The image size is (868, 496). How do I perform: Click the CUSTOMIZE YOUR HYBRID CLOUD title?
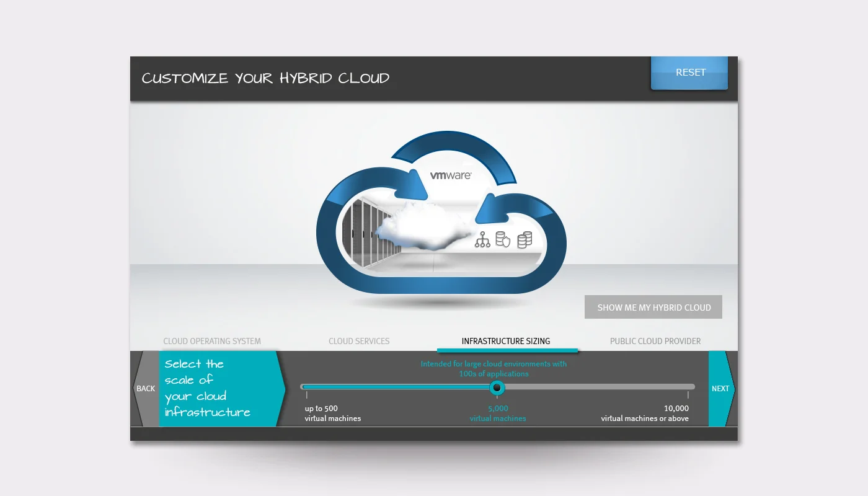pos(265,79)
